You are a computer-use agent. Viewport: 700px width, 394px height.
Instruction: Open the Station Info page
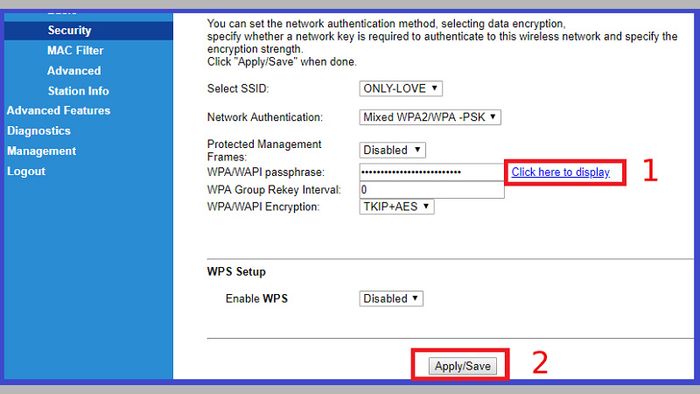(78, 91)
